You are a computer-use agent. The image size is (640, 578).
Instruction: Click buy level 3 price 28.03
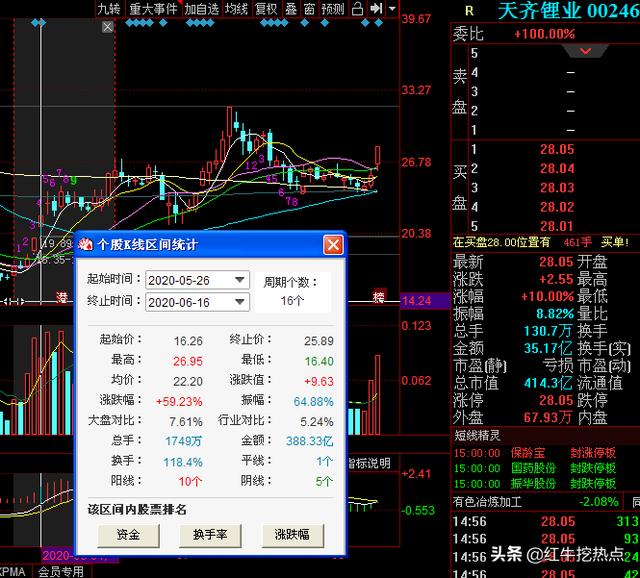557,188
